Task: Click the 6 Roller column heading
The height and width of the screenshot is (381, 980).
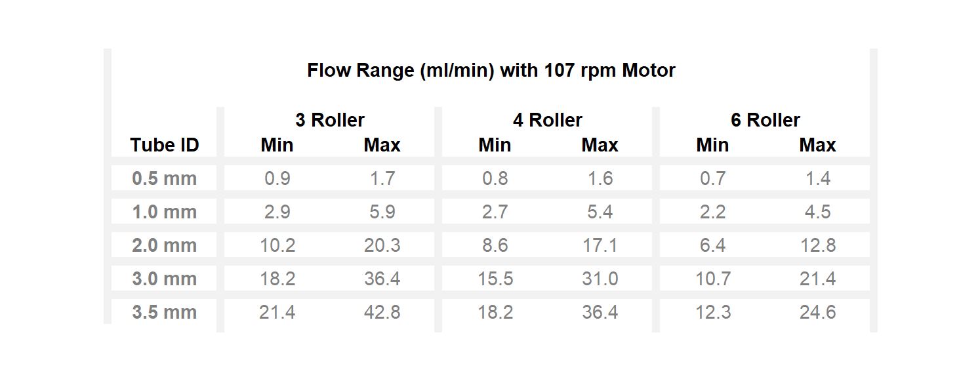Action: click(x=765, y=120)
